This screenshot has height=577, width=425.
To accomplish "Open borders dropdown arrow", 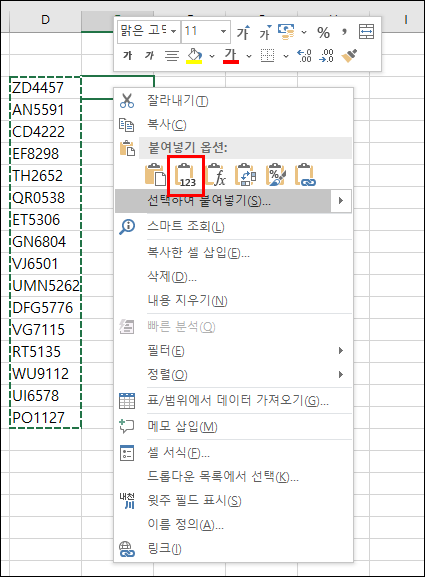I will (x=286, y=56).
